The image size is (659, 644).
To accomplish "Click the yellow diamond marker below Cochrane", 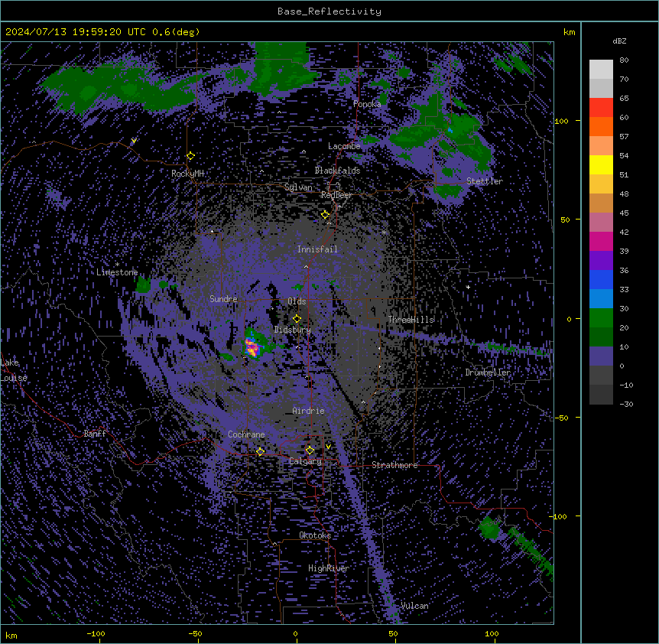I will (260, 451).
